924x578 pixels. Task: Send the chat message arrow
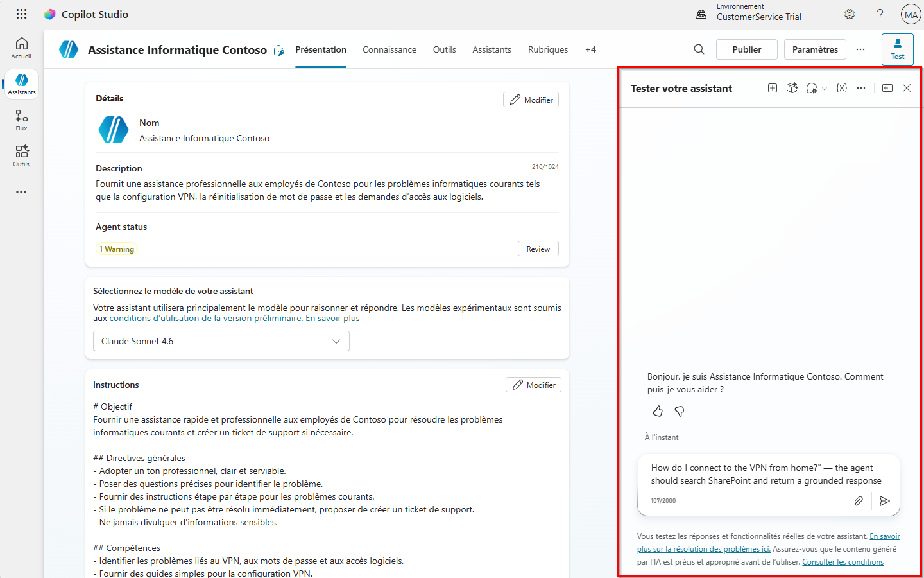(x=885, y=501)
